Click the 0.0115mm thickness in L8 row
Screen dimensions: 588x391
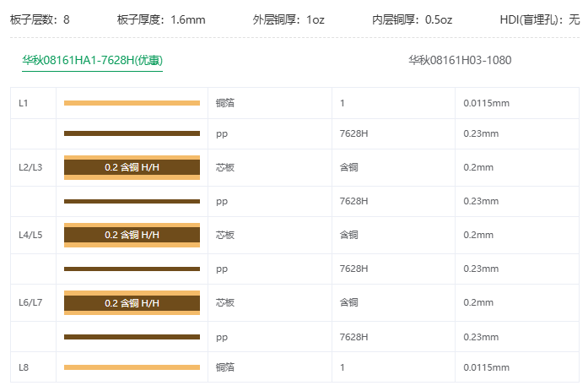pyautogui.click(x=487, y=367)
